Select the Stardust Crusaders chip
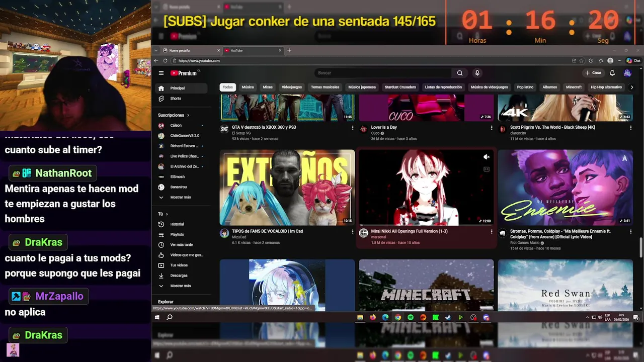The width and height of the screenshot is (644, 362). click(400, 87)
